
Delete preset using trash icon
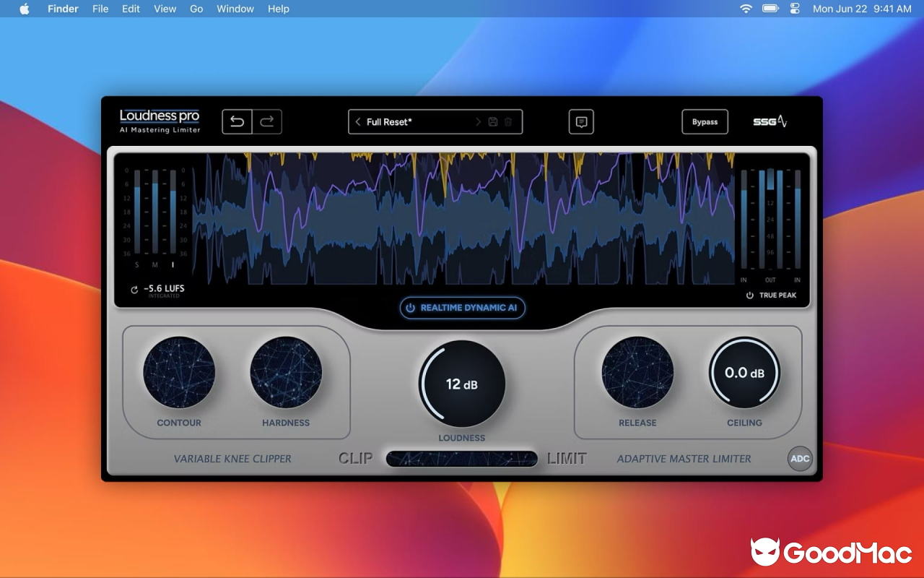(x=508, y=122)
